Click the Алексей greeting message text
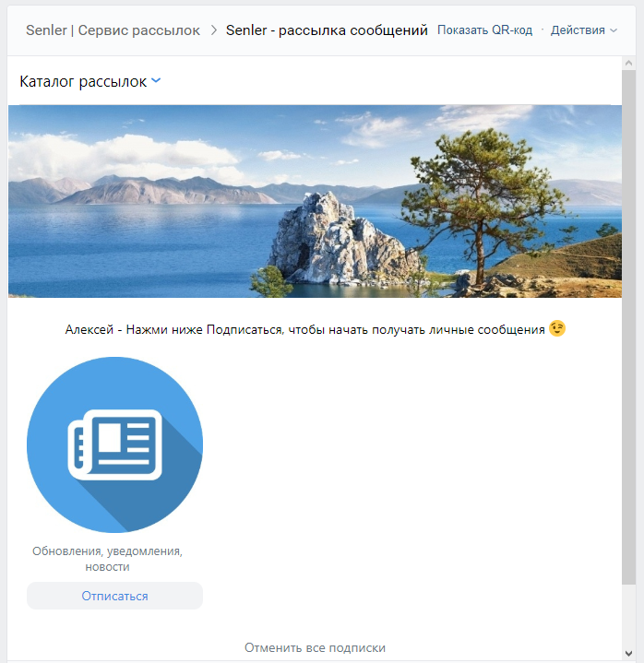644x663 pixels. [x=304, y=329]
